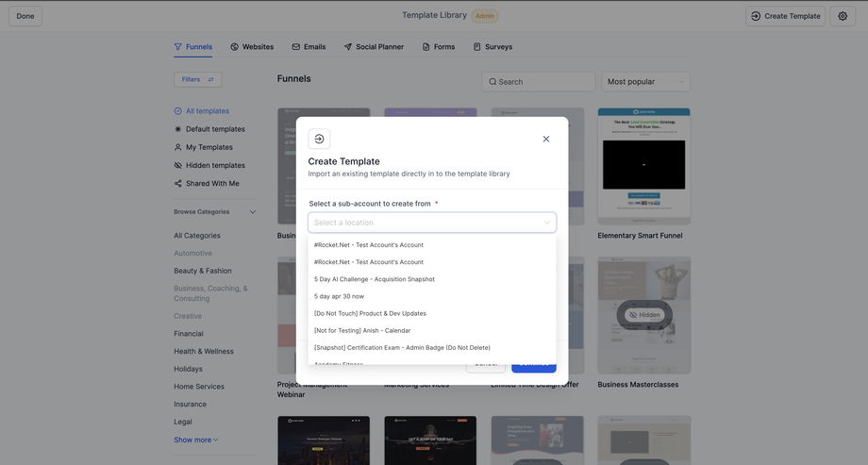Pick [Do Not Touch] Product & Dev Updates

click(432, 313)
